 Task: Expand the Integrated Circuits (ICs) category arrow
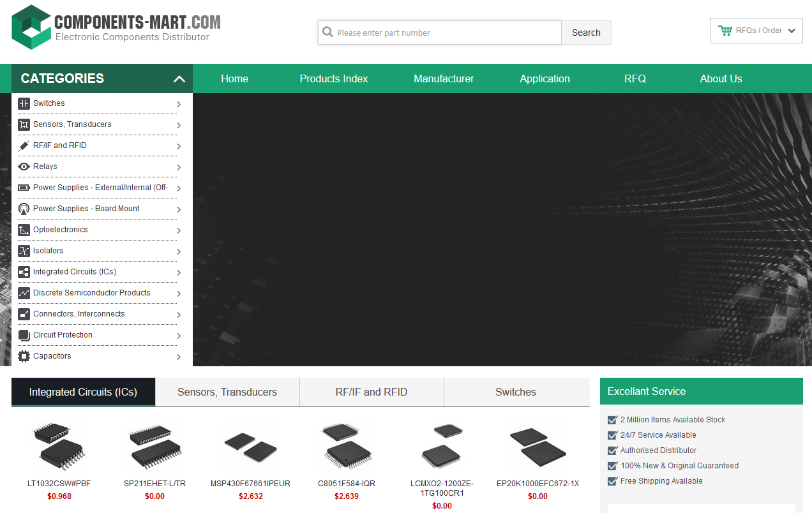click(x=179, y=272)
